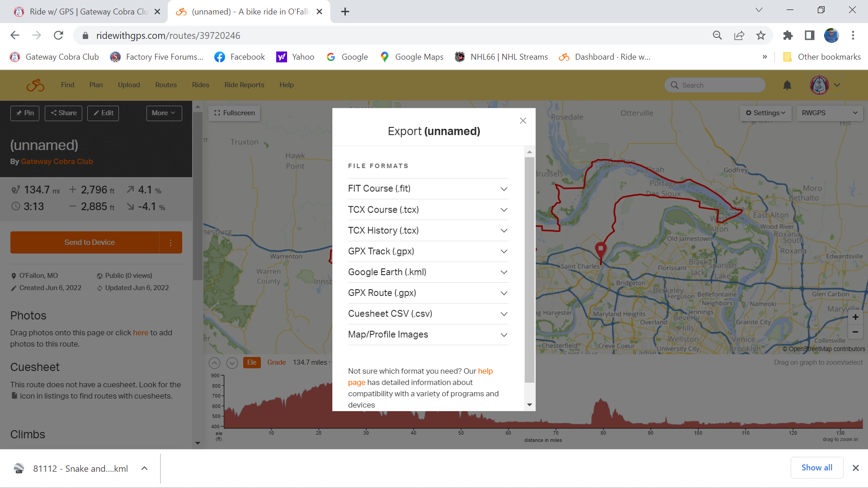Click the map zoom in plus button
The height and width of the screenshot is (488, 868).
point(855,317)
